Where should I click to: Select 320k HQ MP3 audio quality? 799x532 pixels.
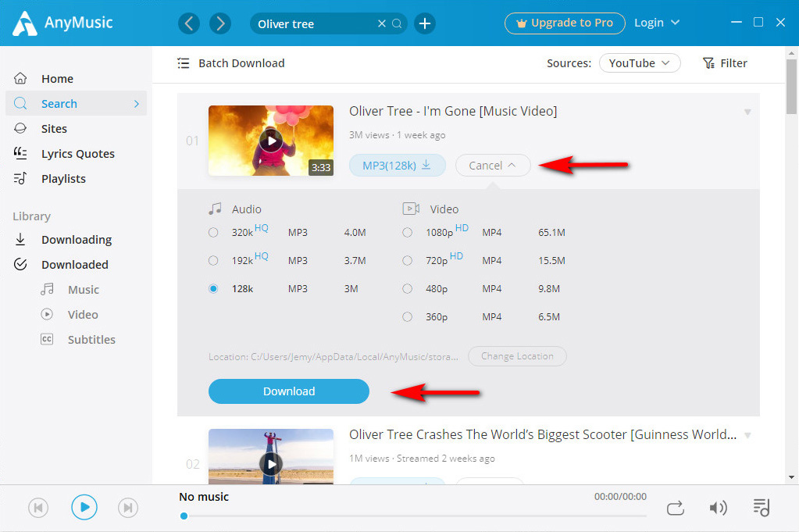pyautogui.click(x=213, y=232)
